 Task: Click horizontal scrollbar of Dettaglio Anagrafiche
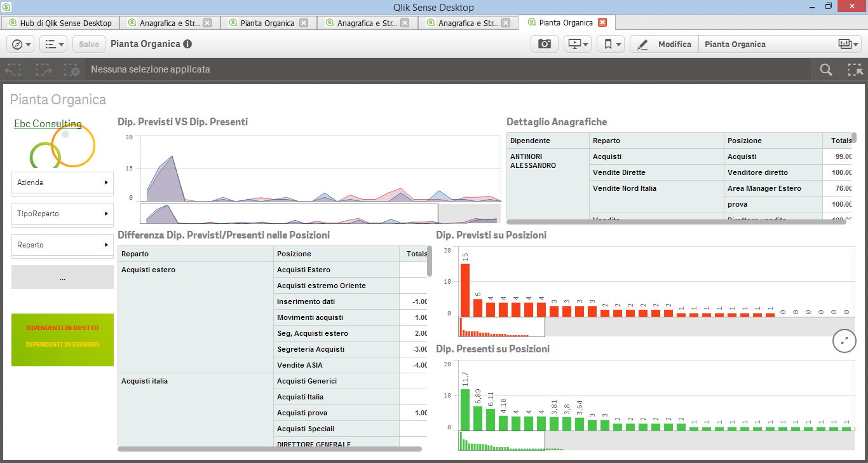(676, 222)
